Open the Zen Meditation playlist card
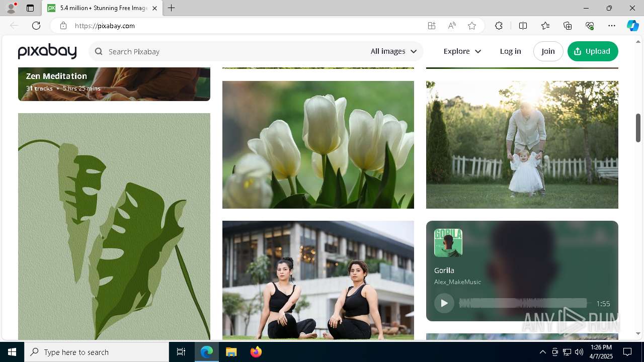Screen dimensions: 644x362 [x=114, y=84]
